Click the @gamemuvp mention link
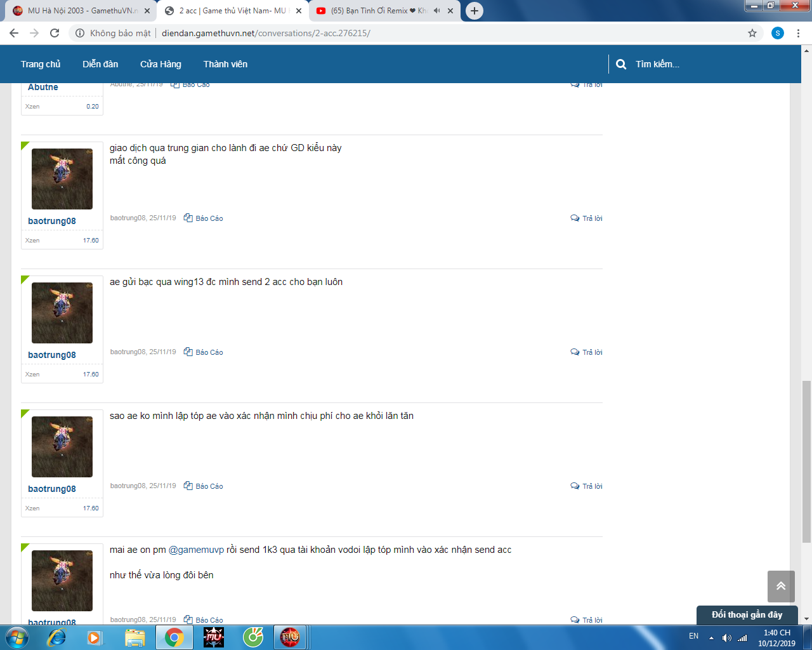This screenshot has height=650, width=812. coord(196,550)
